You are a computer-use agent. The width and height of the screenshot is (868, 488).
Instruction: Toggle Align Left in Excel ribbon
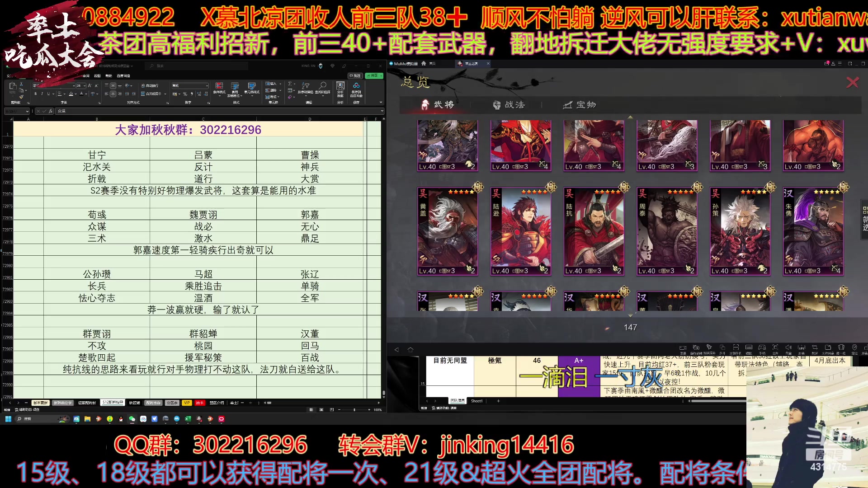[106, 94]
